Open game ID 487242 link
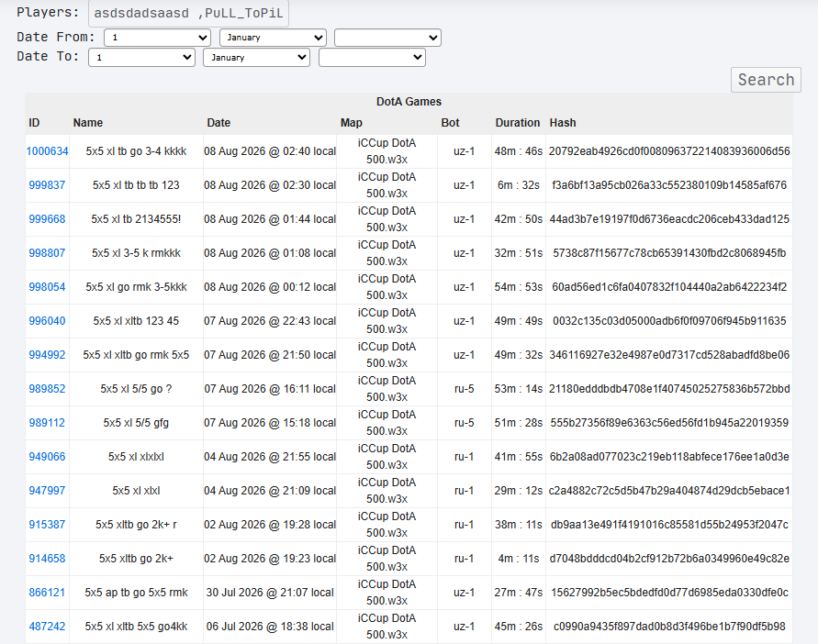 (x=47, y=627)
